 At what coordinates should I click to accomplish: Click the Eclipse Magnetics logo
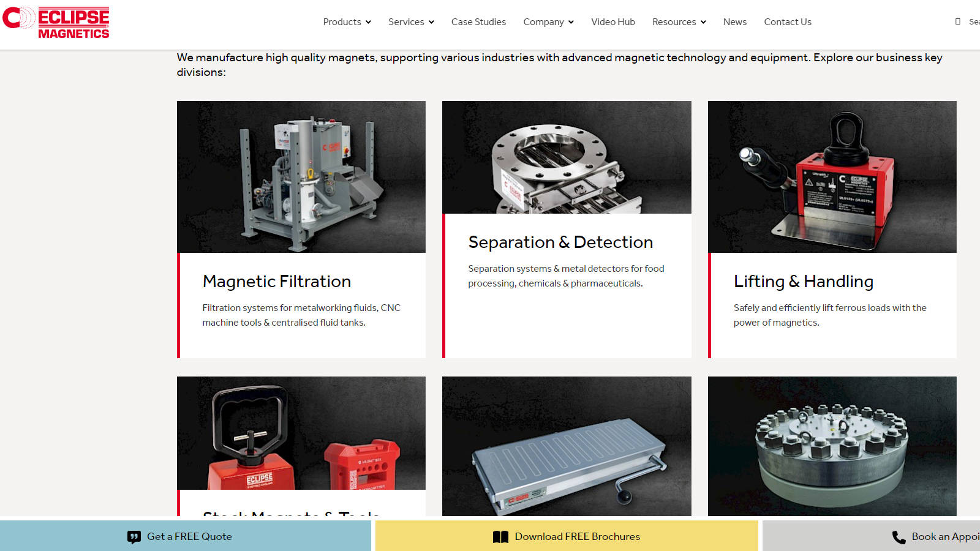tap(56, 23)
